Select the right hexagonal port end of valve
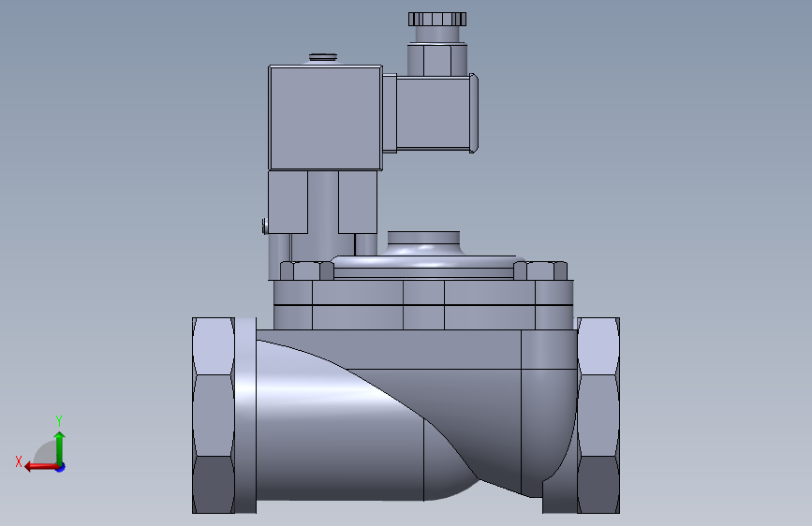This screenshot has height=526, width=812. pos(598,416)
